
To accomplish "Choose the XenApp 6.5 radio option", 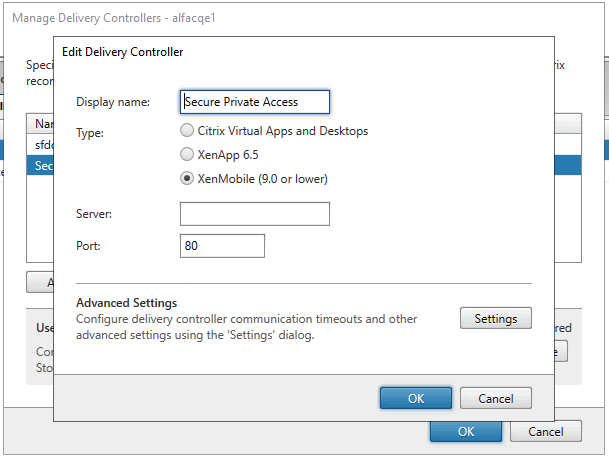I will 187,155.
